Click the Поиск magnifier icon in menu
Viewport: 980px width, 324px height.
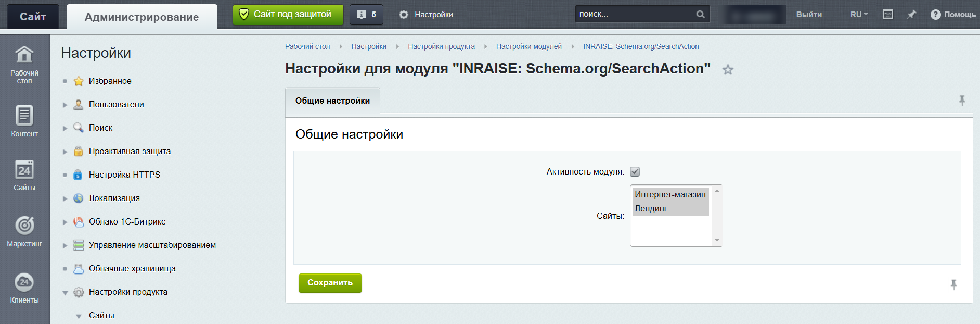[x=79, y=128]
